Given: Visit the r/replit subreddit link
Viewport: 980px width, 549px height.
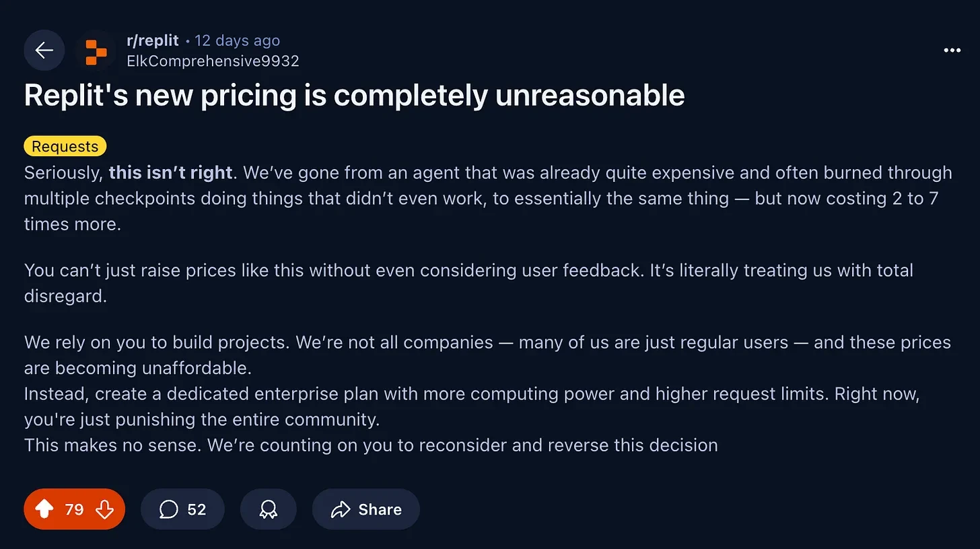Looking at the screenshot, I should pyautogui.click(x=153, y=40).
